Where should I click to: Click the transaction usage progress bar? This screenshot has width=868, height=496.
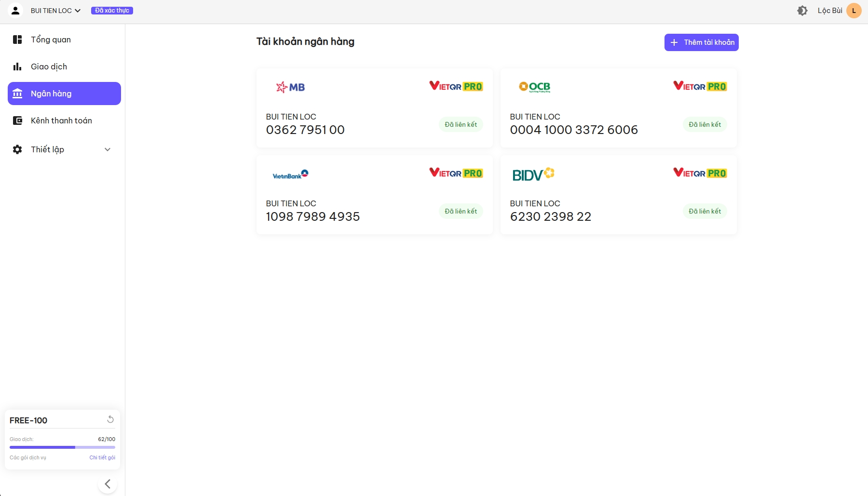[x=62, y=447]
